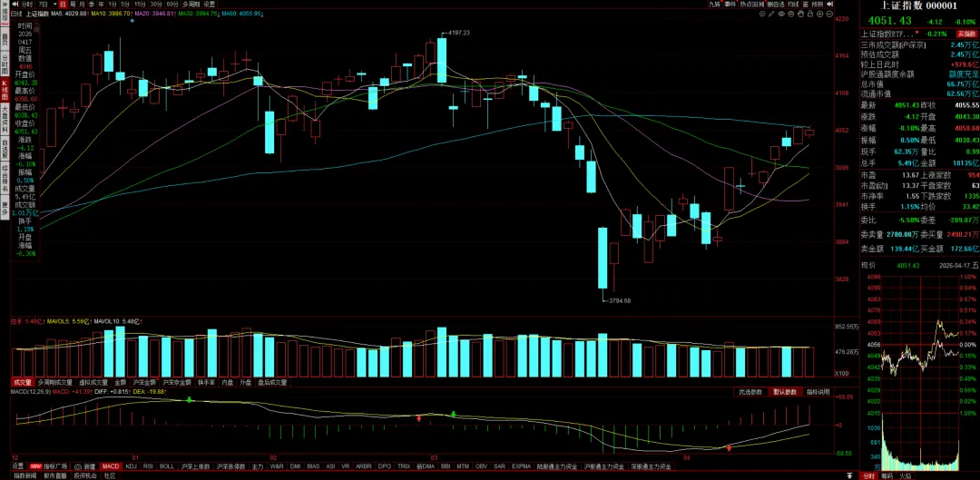Select the OBV indicator tab
The image size is (980, 480).
click(x=481, y=466)
